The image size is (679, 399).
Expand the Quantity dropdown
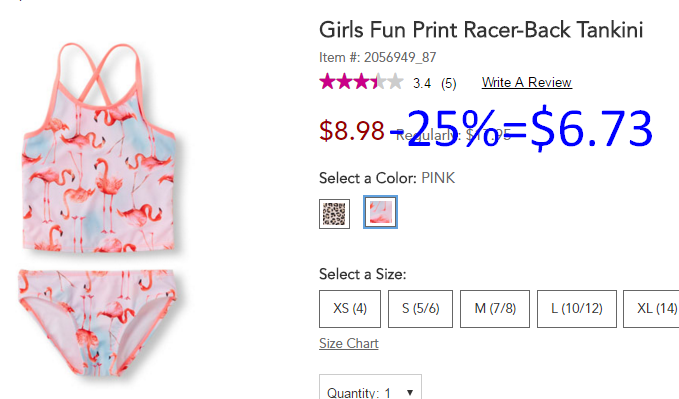(x=370, y=387)
